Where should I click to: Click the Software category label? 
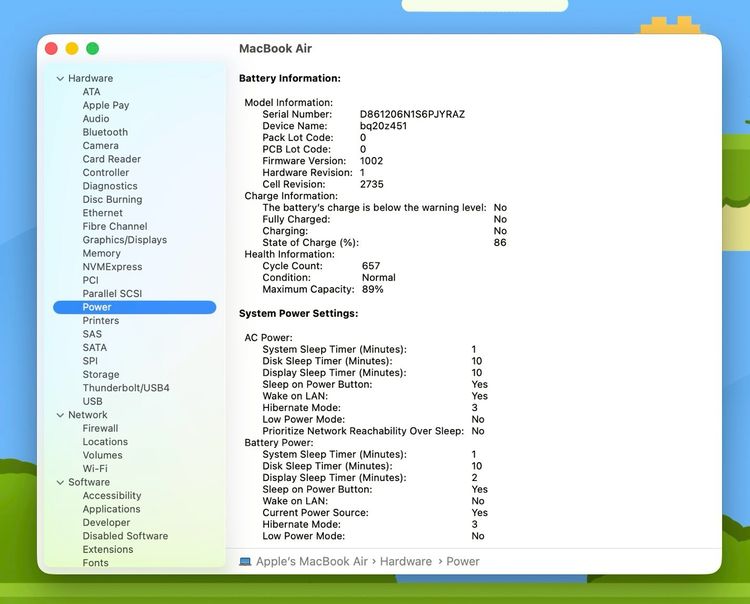89,483
